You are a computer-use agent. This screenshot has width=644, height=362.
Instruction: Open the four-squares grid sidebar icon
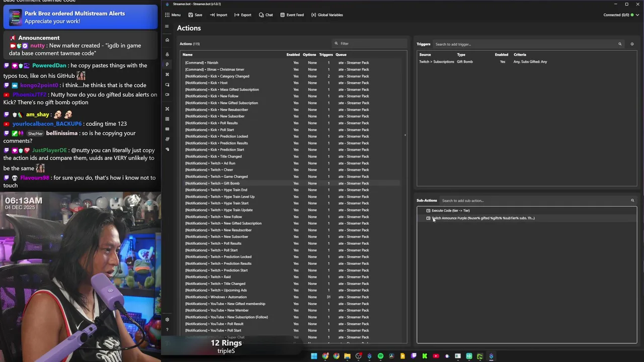pos(167,119)
